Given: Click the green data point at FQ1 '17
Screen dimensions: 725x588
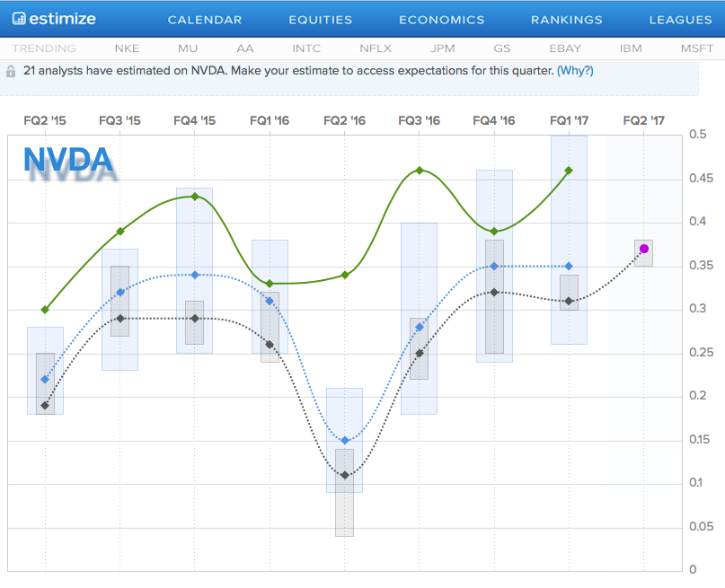Looking at the screenshot, I should (570, 171).
